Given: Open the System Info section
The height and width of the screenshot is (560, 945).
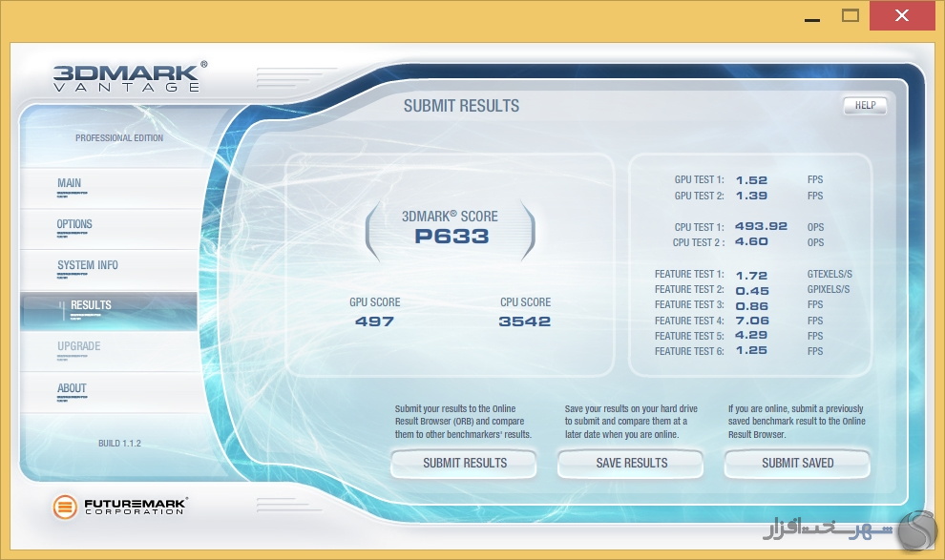Looking at the screenshot, I should [x=109, y=270].
